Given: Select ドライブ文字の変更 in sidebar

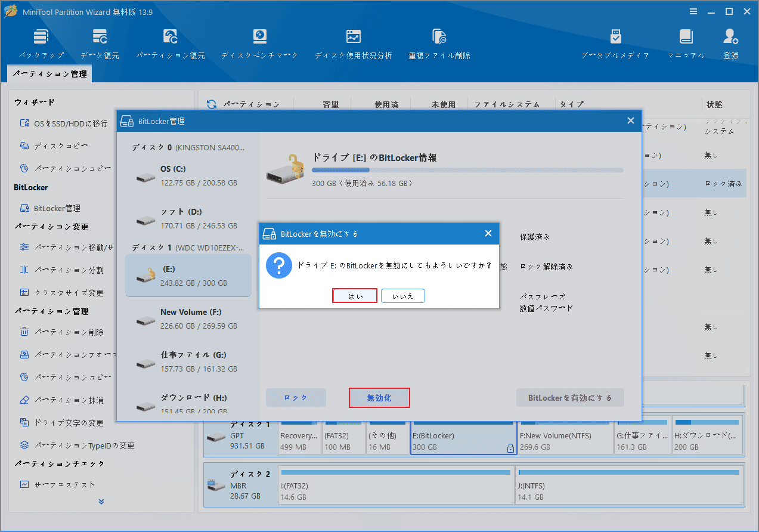Looking at the screenshot, I should click(x=62, y=423).
